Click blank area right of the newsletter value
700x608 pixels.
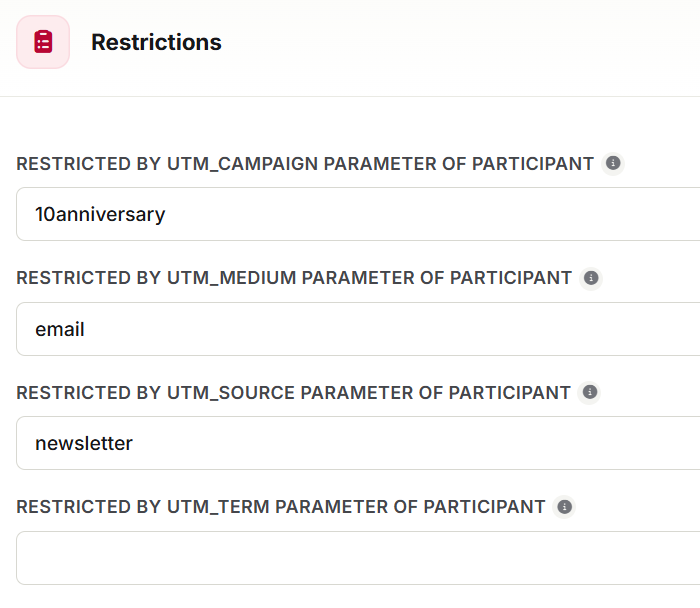click(415, 443)
